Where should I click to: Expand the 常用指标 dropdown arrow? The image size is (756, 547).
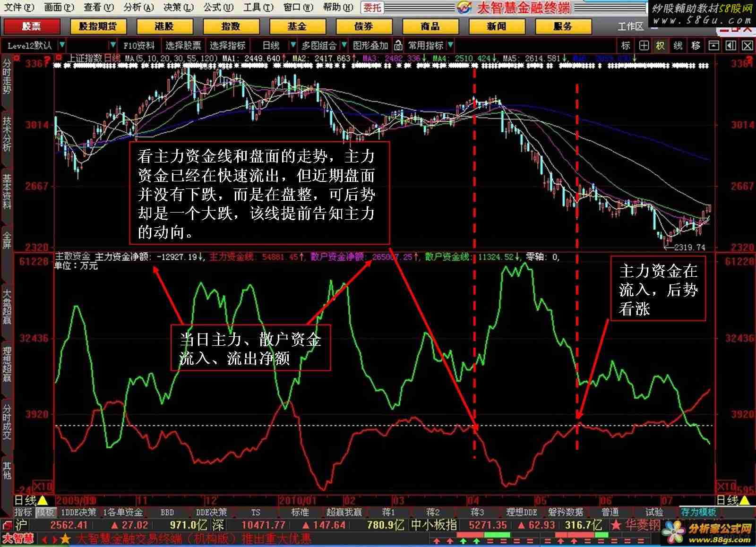click(x=450, y=46)
